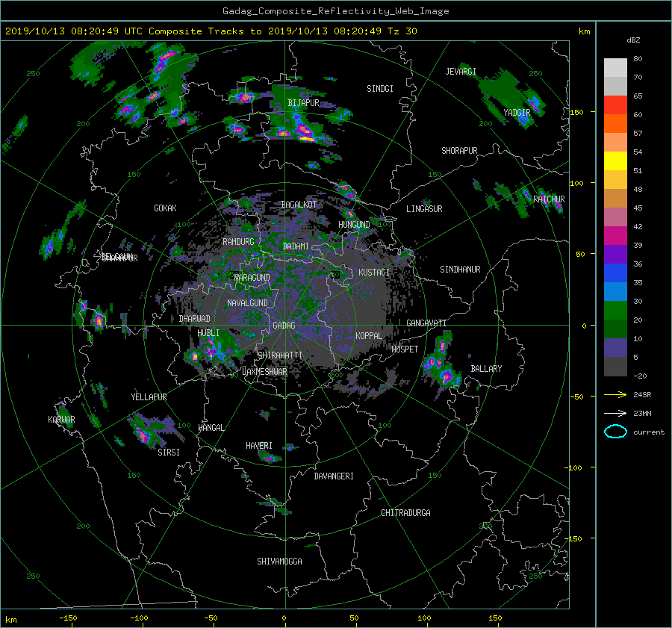672x628 pixels.
Task: Pick the magenta 39–42 dBZ legend swatch
Action: coord(615,236)
